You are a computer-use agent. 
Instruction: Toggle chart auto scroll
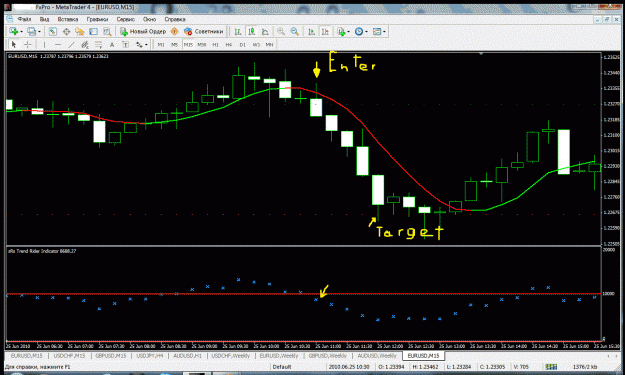click(x=312, y=31)
